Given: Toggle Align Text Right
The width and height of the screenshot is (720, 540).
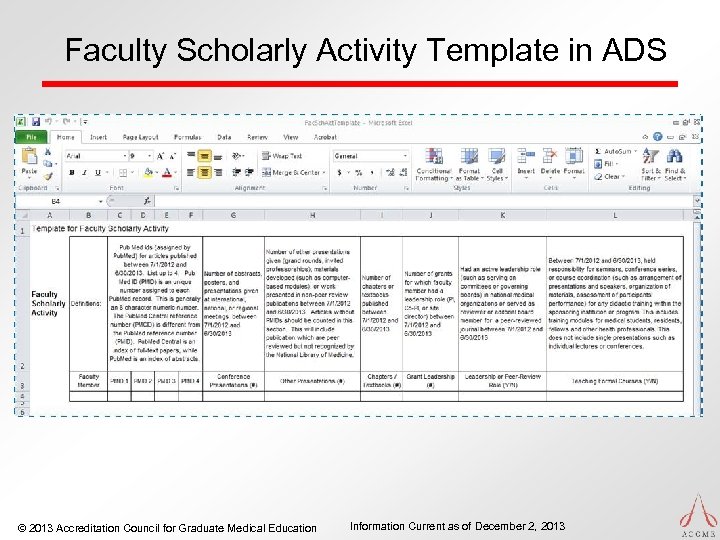Looking at the screenshot, I should click(x=218, y=173).
